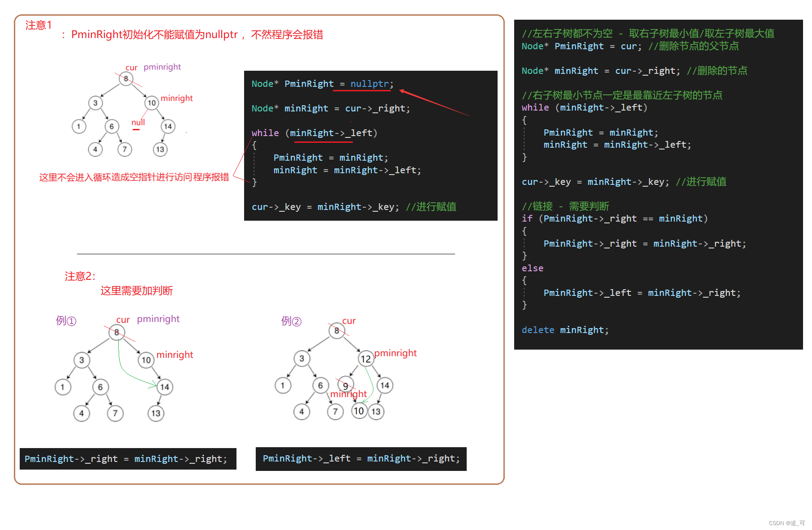
Task: Click the underlined nullptr in code block
Action: click(370, 84)
